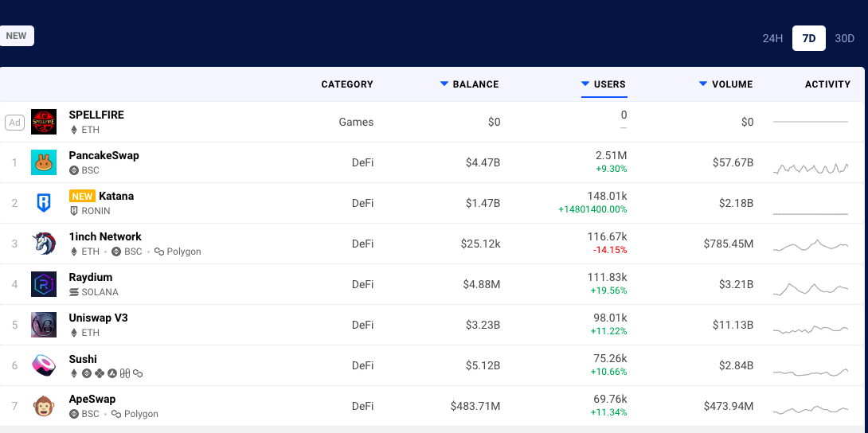Image resolution: width=868 pixels, height=433 pixels.
Task: Click Uniswap V3 volume $11.13B
Action: click(733, 325)
